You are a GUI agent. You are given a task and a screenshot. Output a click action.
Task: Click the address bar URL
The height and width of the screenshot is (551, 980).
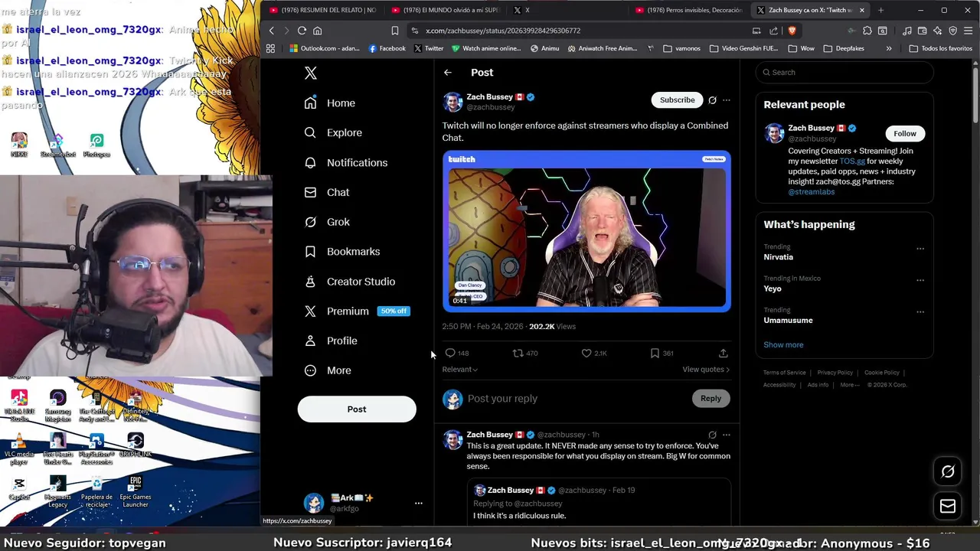point(503,31)
